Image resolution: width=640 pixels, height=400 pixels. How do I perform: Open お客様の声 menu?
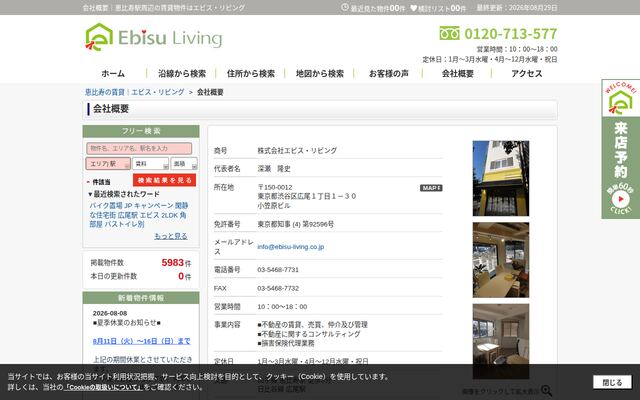[389, 73]
